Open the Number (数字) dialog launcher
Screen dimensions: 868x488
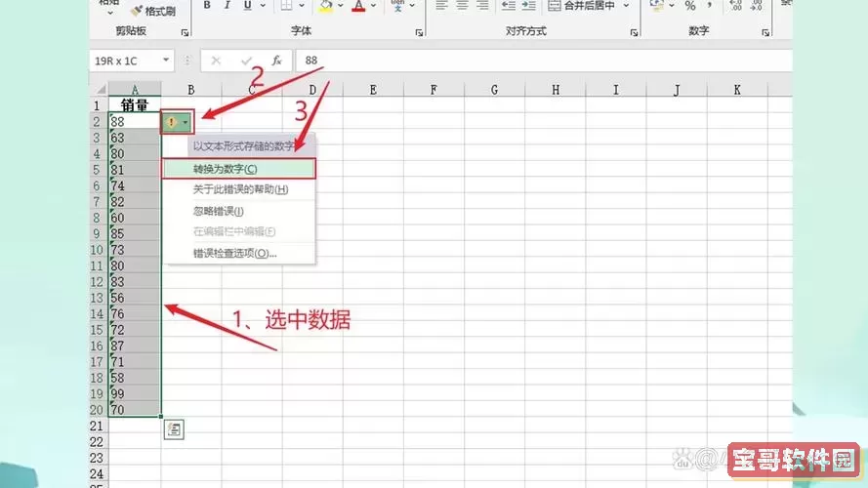[x=765, y=33]
